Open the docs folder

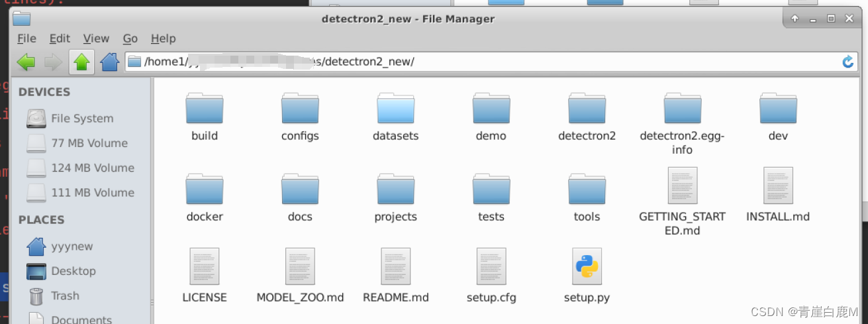pos(300,189)
